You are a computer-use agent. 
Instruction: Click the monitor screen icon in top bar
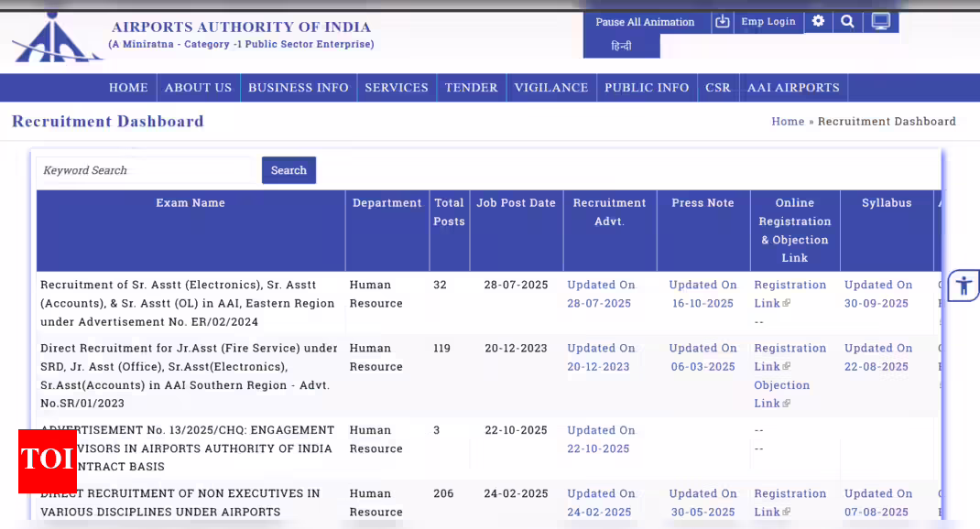tap(880, 22)
